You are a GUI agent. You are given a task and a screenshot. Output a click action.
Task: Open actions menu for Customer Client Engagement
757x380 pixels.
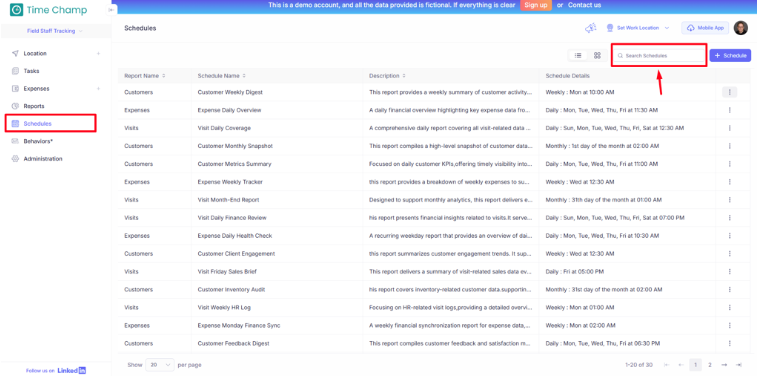[729, 253]
